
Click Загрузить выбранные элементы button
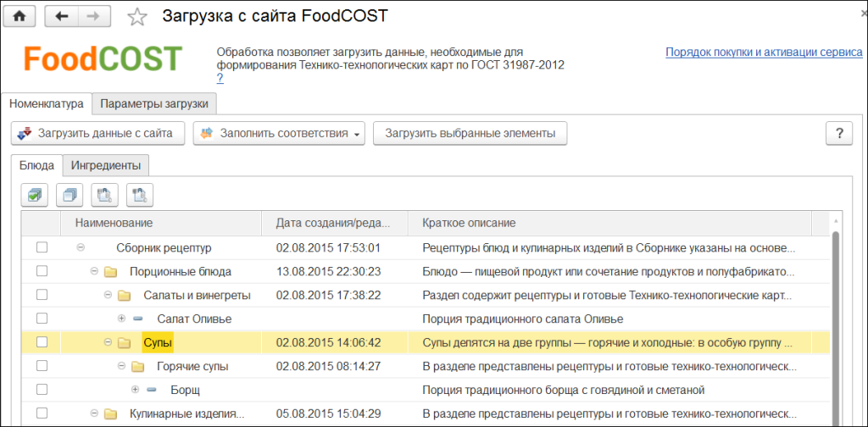coord(470,133)
